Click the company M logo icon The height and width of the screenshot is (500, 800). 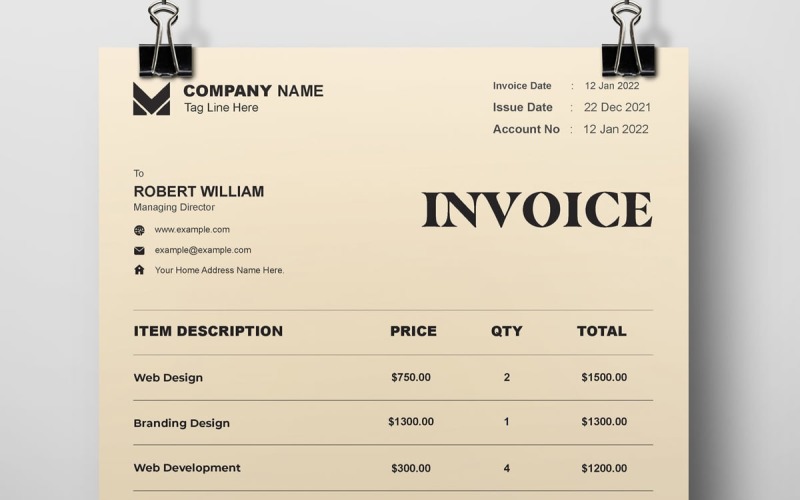tap(151, 98)
